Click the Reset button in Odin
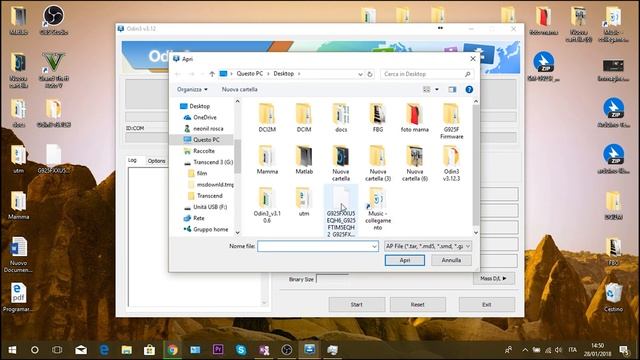 (417, 304)
